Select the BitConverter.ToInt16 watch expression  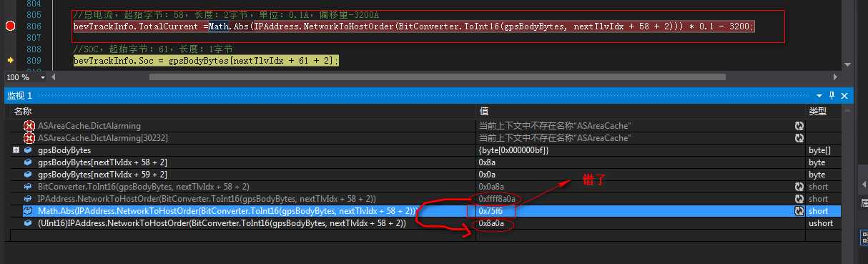(144, 187)
